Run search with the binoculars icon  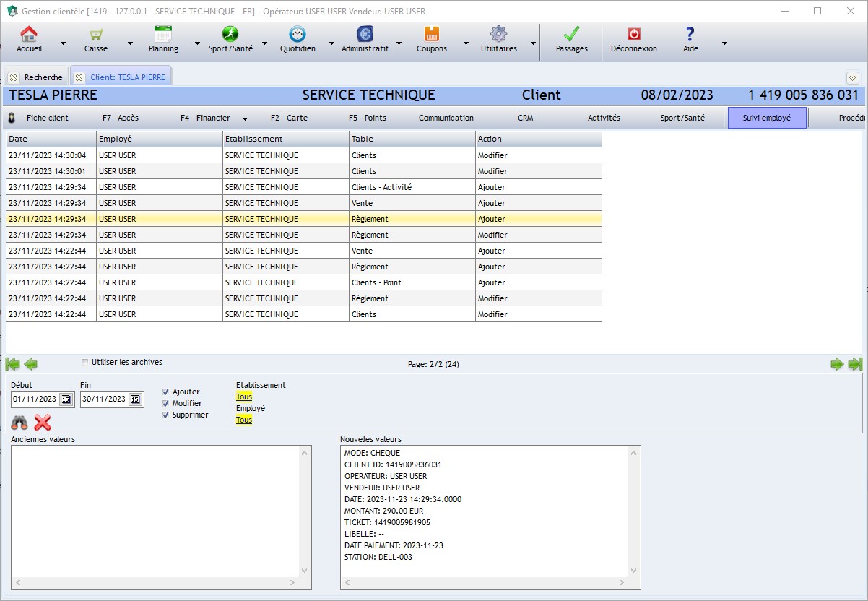19,423
